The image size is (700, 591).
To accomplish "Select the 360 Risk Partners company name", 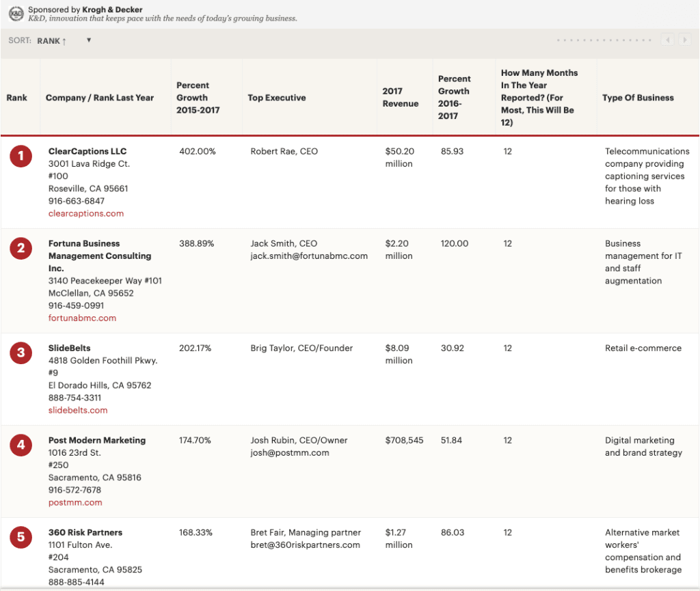I will 85,532.
